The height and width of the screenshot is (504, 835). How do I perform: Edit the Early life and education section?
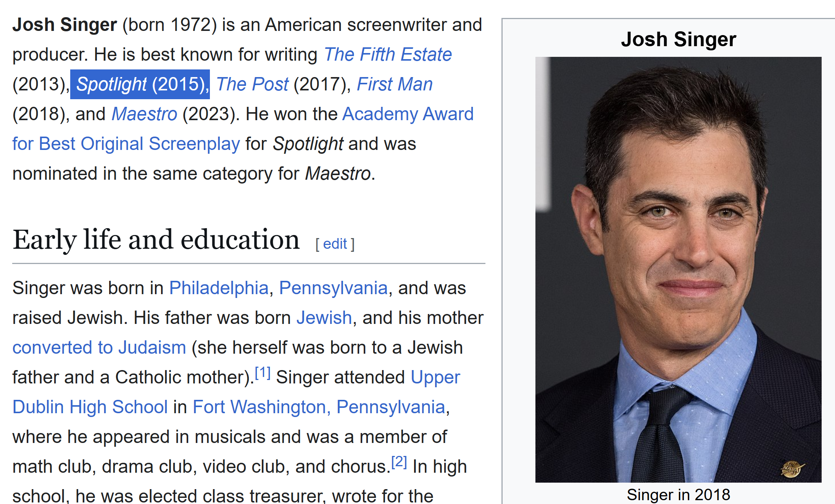click(335, 244)
